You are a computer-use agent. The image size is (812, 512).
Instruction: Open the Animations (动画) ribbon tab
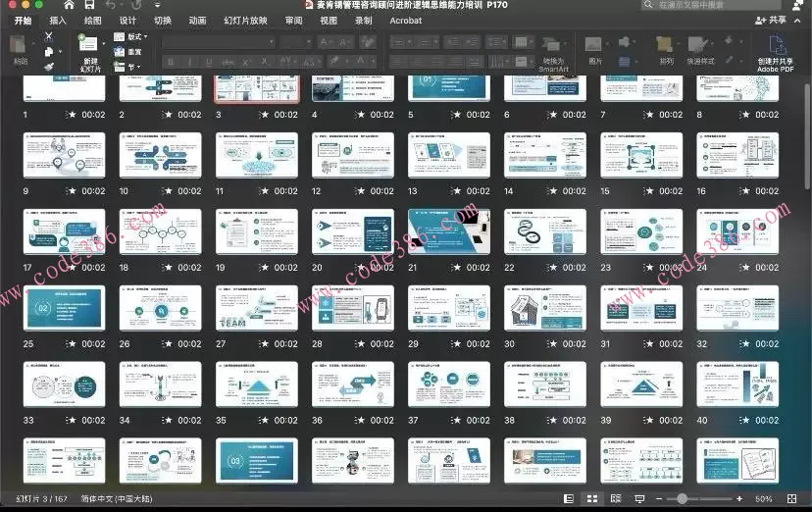tap(197, 21)
